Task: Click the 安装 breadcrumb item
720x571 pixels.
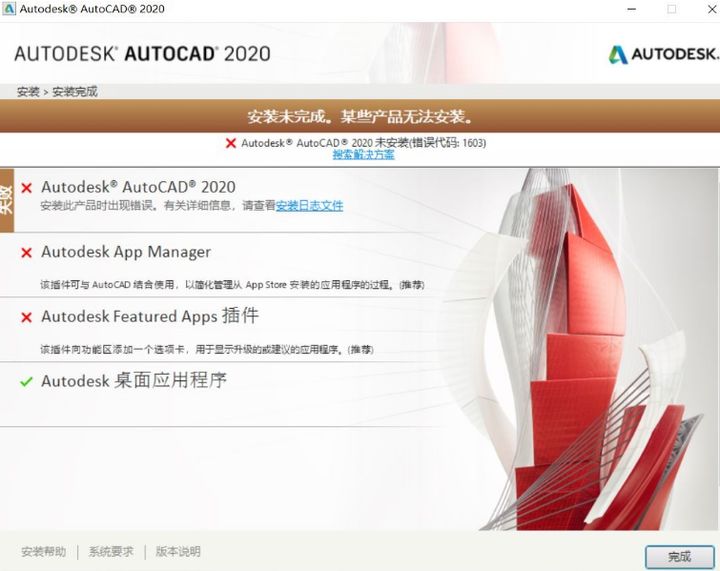Action: point(28,92)
